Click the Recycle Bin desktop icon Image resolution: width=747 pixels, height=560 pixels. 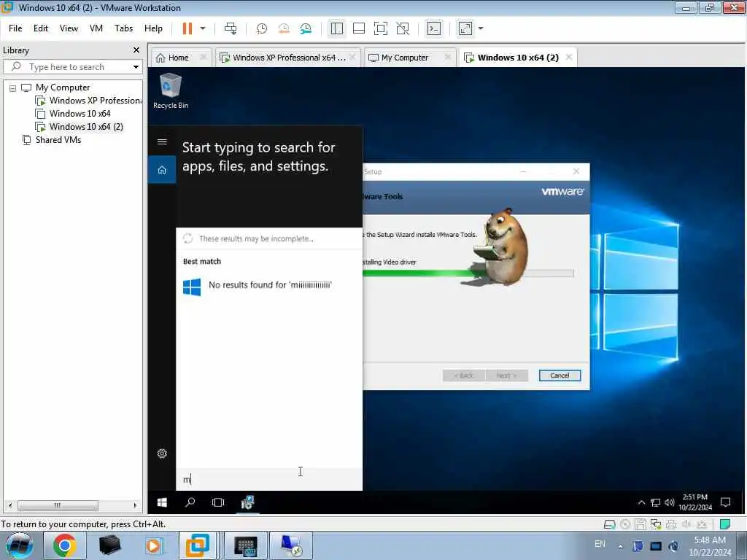[x=171, y=91]
